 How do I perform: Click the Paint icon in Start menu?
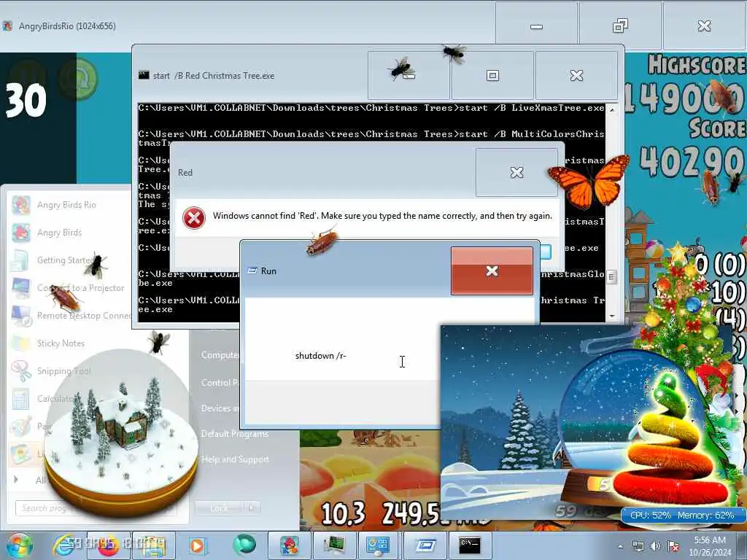pyautogui.click(x=21, y=426)
